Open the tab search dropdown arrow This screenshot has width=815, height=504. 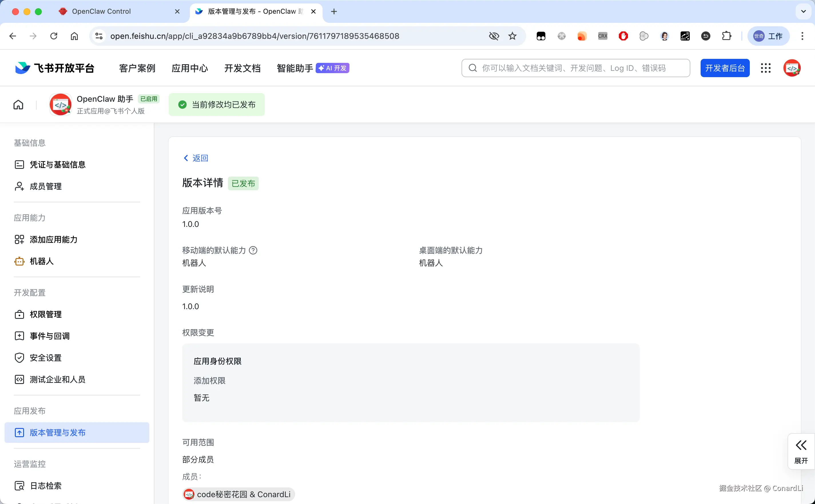[x=803, y=11]
